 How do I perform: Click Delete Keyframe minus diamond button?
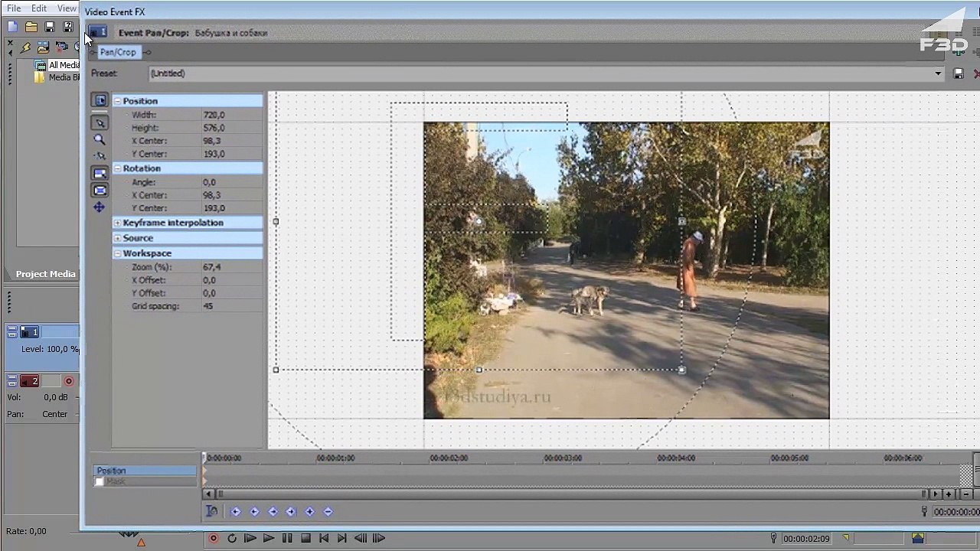tap(328, 511)
